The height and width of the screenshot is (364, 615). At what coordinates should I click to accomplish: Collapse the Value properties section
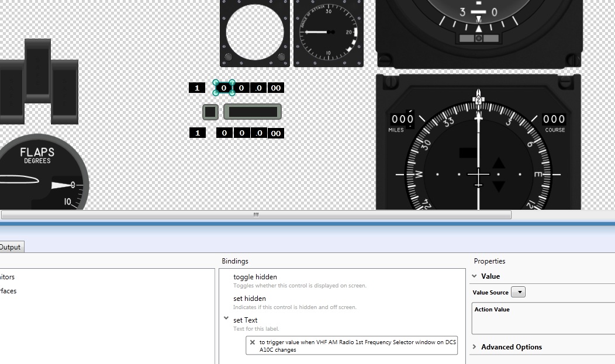[x=474, y=276]
